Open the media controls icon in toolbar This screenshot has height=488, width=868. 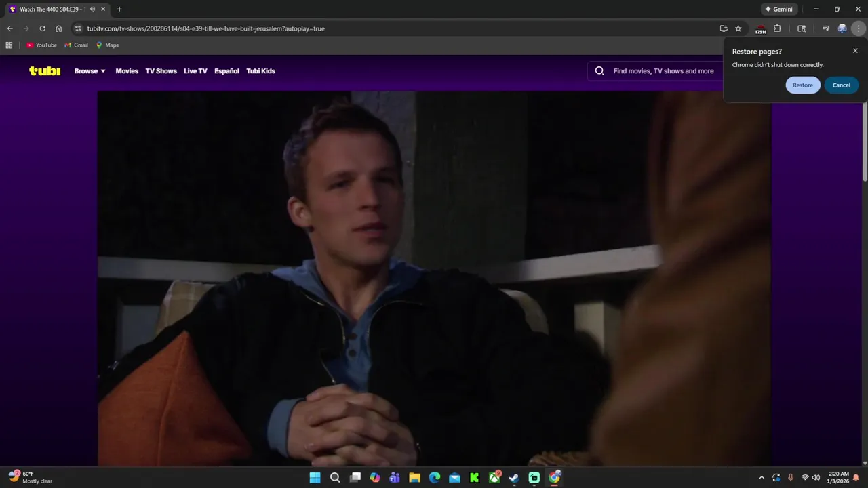(826, 28)
